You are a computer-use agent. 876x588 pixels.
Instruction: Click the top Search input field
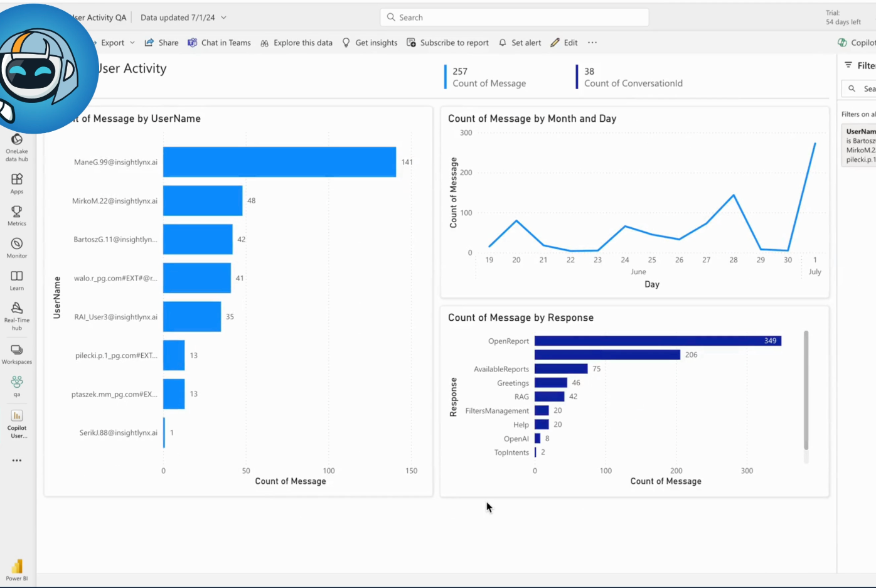(515, 18)
